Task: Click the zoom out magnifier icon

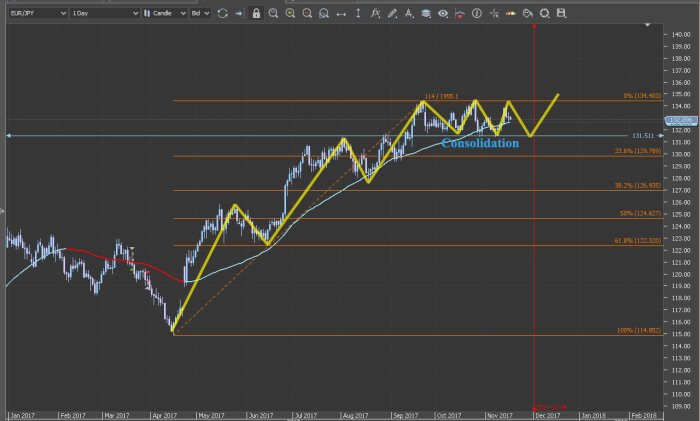Action: tap(307, 13)
